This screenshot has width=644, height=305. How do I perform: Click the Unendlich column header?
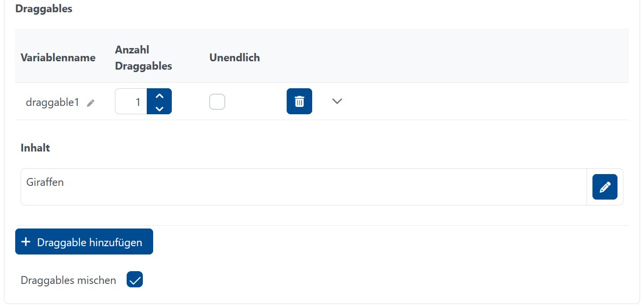pyautogui.click(x=235, y=58)
